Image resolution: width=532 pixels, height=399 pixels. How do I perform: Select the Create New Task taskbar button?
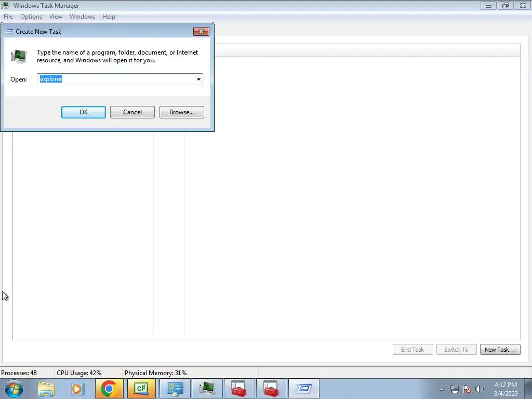click(303, 389)
